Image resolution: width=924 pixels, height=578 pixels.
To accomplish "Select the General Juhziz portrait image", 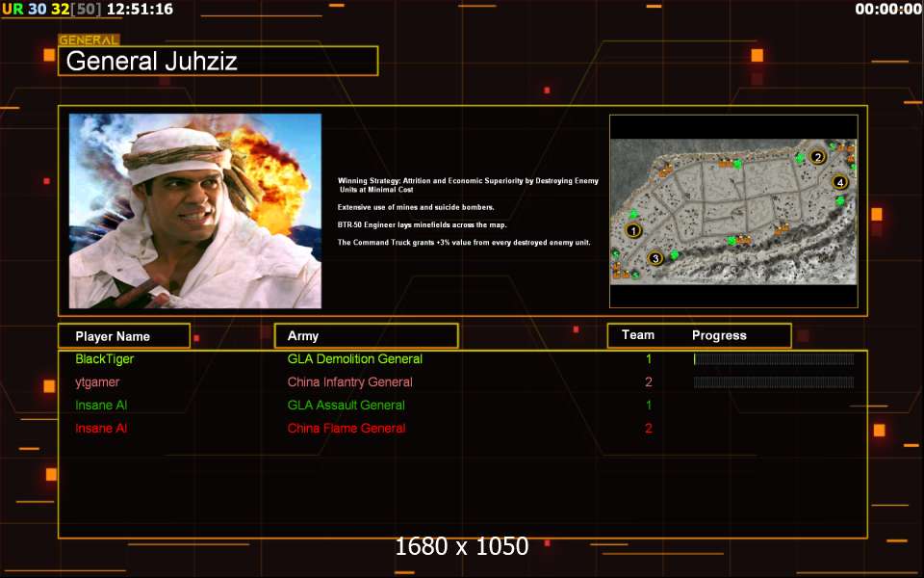I will click(195, 211).
